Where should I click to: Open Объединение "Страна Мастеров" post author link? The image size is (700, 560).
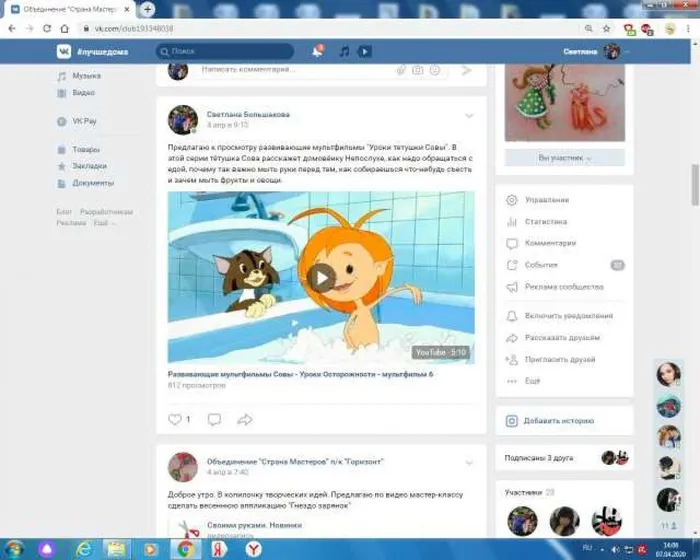click(x=295, y=462)
